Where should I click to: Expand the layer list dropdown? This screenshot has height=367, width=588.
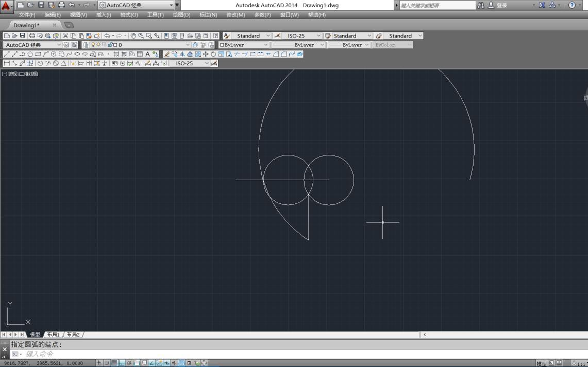click(188, 45)
